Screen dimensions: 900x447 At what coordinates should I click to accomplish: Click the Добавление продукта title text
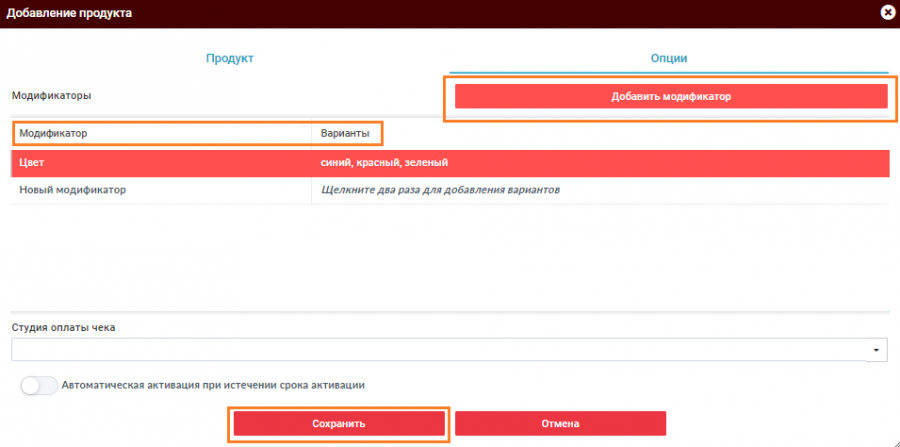click(69, 13)
